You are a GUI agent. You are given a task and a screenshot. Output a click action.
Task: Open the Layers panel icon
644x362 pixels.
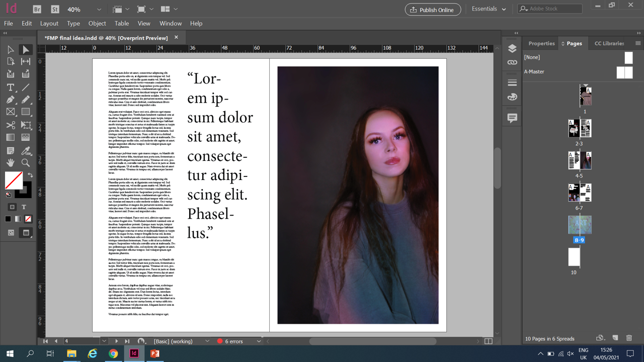point(512,49)
